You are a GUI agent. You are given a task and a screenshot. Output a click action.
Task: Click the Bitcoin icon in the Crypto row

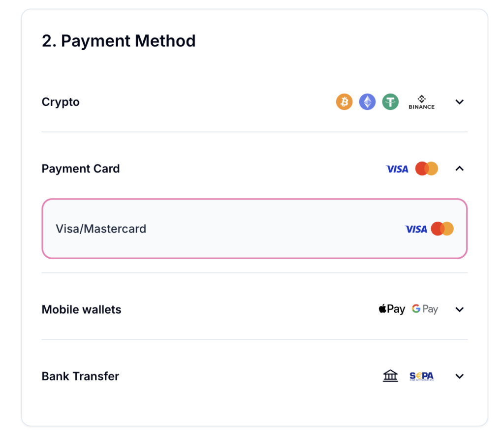click(x=344, y=102)
